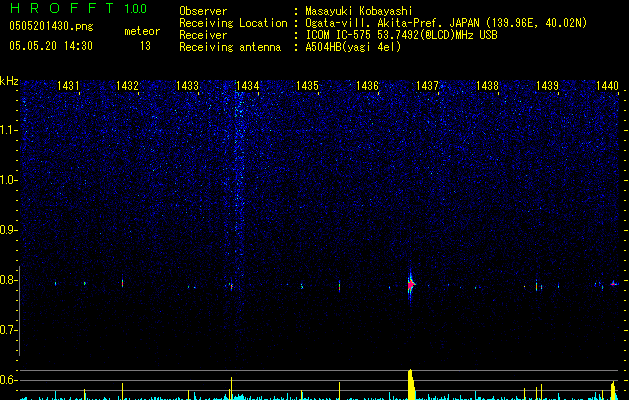Click the 1439 time axis marker
The width and height of the screenshot is (629, 400).
(x=547, y=86)
